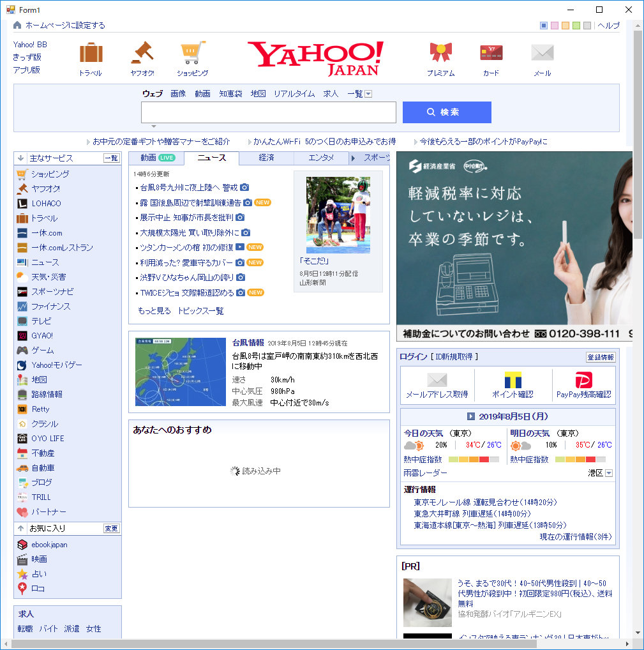Viewport: 644px width, 650px height.
Task: Click the 地図 map icon in sidebar
Action: tap(22, 380)
